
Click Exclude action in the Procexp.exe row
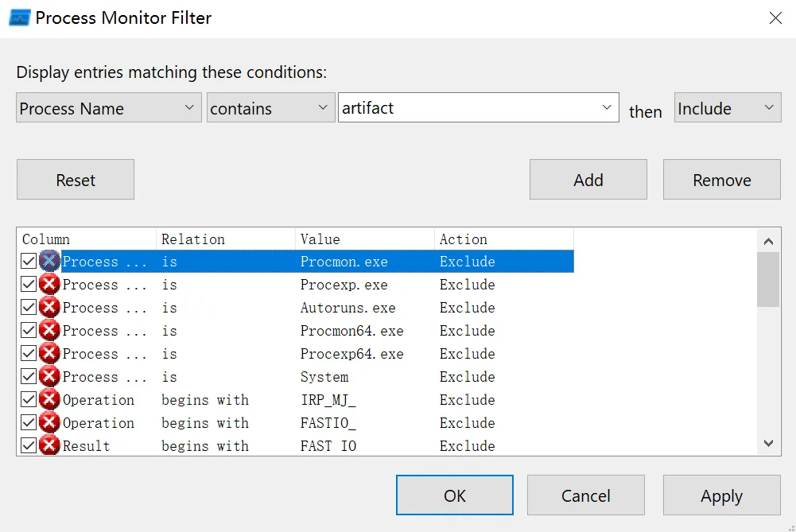click(x=467, y=284)
